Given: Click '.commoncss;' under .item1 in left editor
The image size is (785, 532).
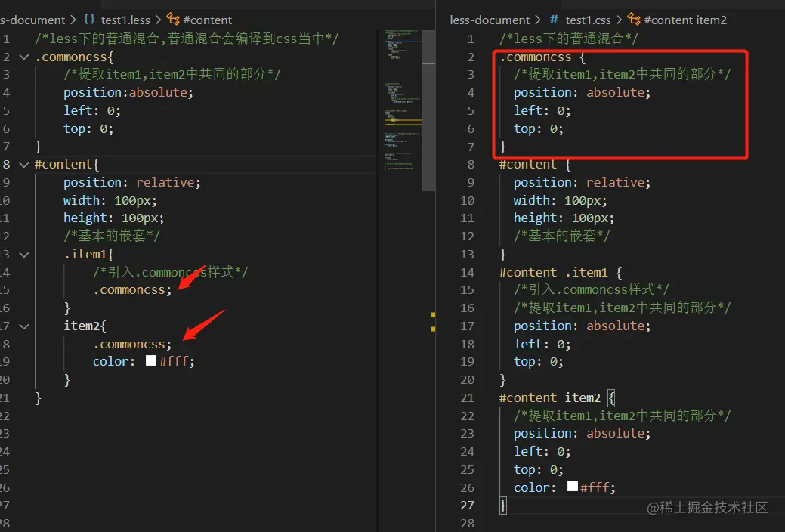Looking at the screenshot, I should 132,290.
